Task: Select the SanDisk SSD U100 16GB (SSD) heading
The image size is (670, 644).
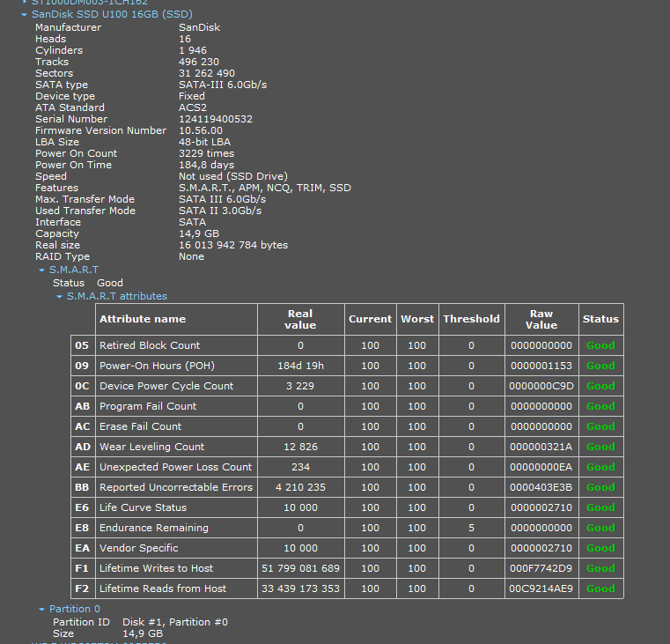Action: tap(112, 14)
